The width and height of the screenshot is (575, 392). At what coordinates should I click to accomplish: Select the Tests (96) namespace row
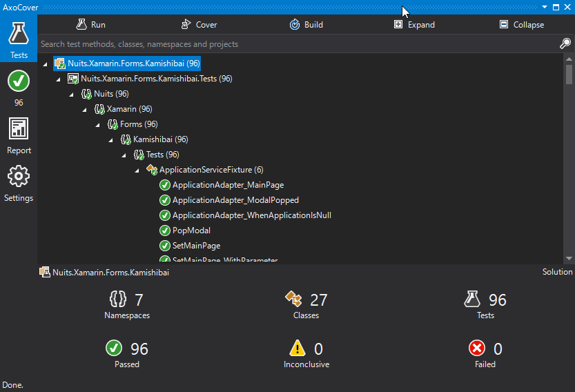(x=156, y=155)
